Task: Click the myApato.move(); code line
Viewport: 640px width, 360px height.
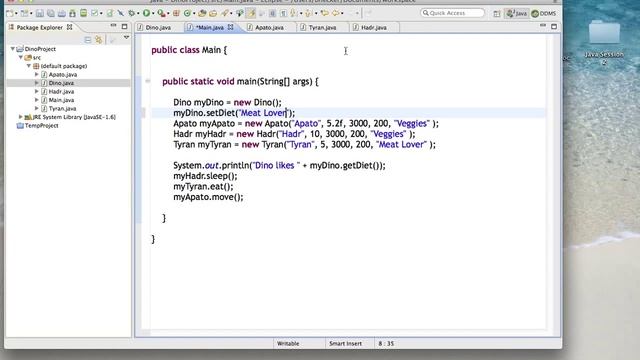Action: (208, 197)
